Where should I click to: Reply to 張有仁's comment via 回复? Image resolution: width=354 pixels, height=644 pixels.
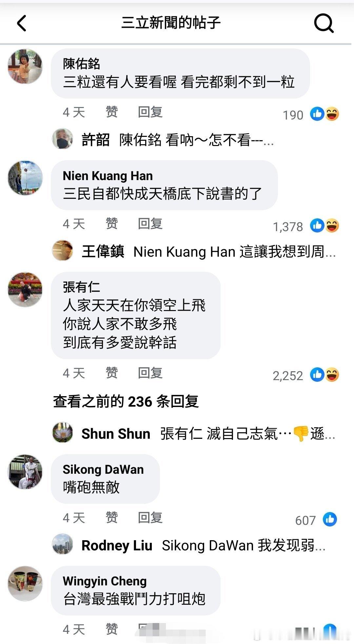(x=150, y=373)
